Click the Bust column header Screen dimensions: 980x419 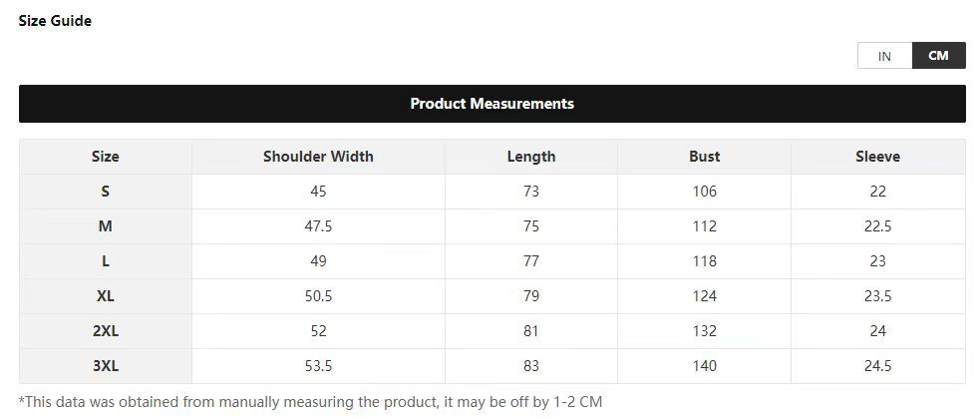tap(704, 157)
